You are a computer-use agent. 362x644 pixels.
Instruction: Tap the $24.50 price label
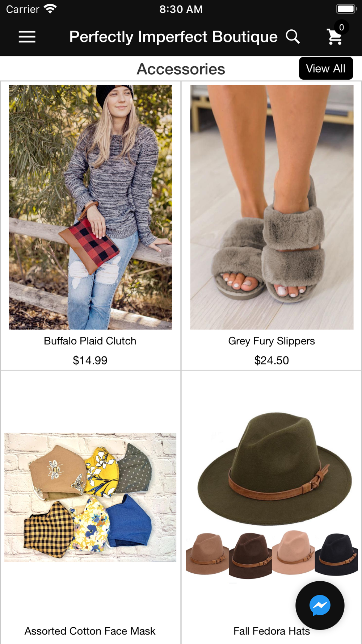[x=271, y=360]
